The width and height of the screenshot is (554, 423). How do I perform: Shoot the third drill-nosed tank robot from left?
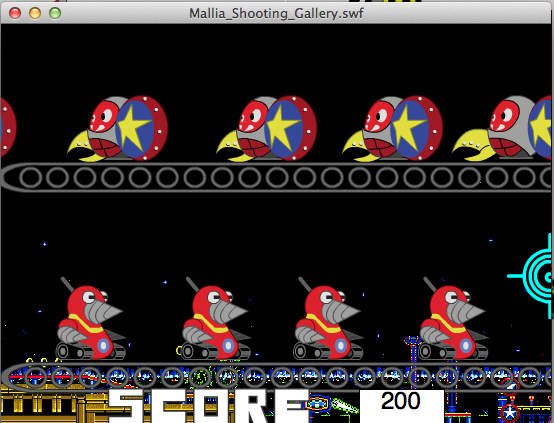point(328,319)
